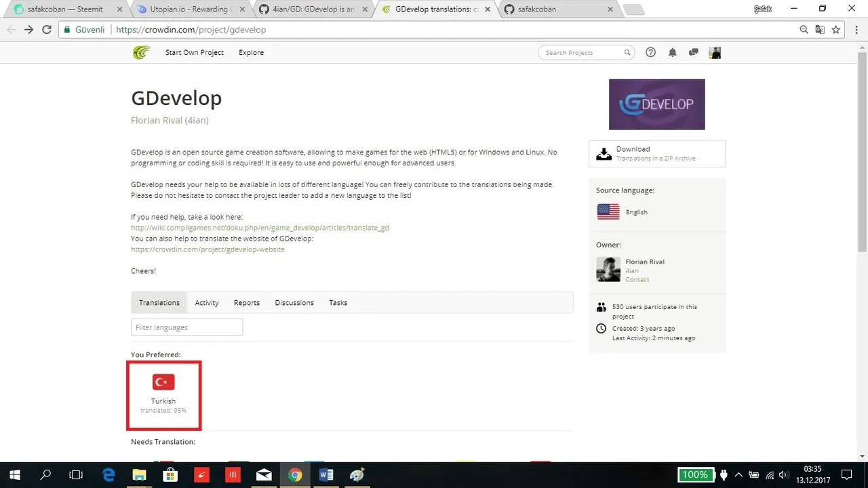This screenshot has height=488, width=868.
Task: Switch to the Activity tab
Action: point(207,302)
